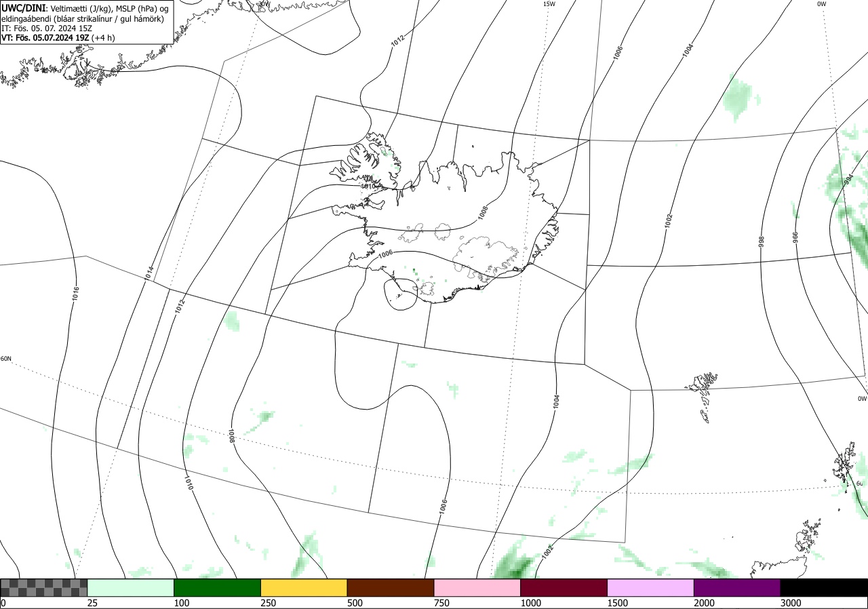Select the pale green 25–100 legend swatch
Screen dimensions: 868x609
click(x=131, y=587)
